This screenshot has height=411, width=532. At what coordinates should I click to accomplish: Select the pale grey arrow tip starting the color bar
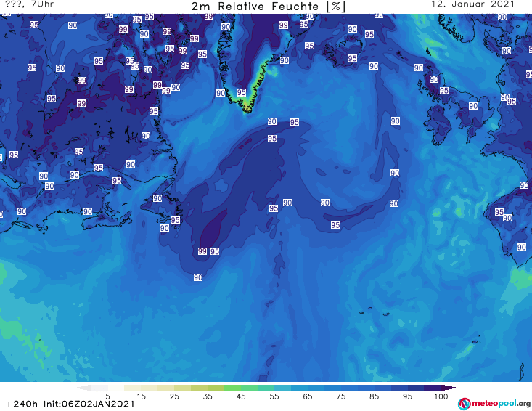click(x=83, y=388)
